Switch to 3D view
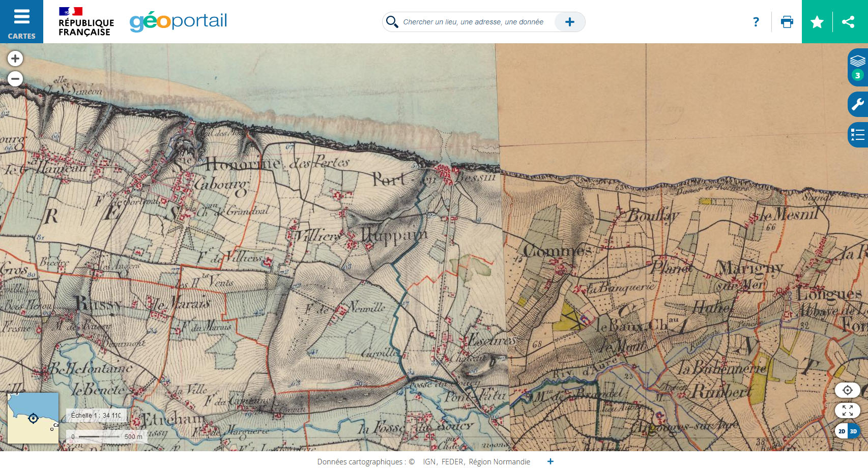 tap(854, 431)
